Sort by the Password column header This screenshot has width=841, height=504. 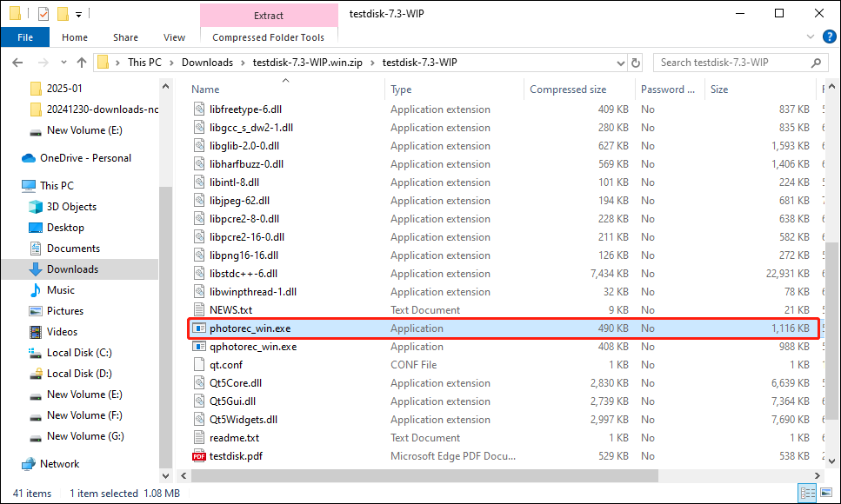668,90
